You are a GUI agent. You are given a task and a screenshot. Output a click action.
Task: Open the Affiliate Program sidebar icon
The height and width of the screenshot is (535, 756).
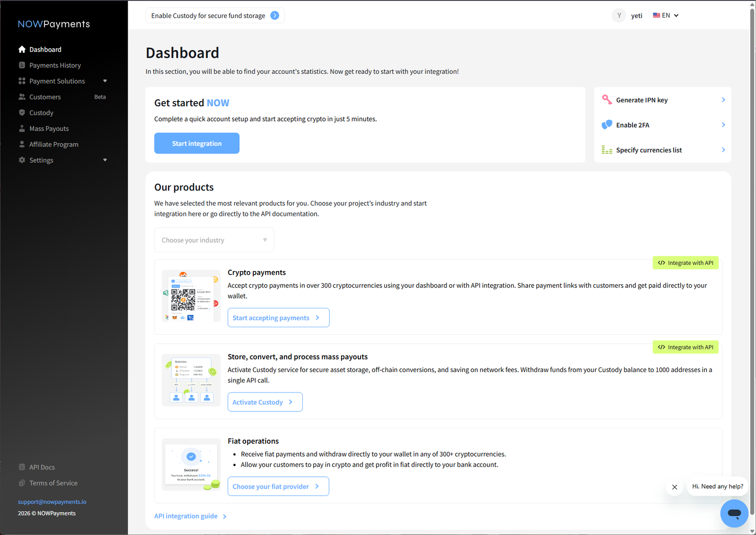[x=22, y=144]
